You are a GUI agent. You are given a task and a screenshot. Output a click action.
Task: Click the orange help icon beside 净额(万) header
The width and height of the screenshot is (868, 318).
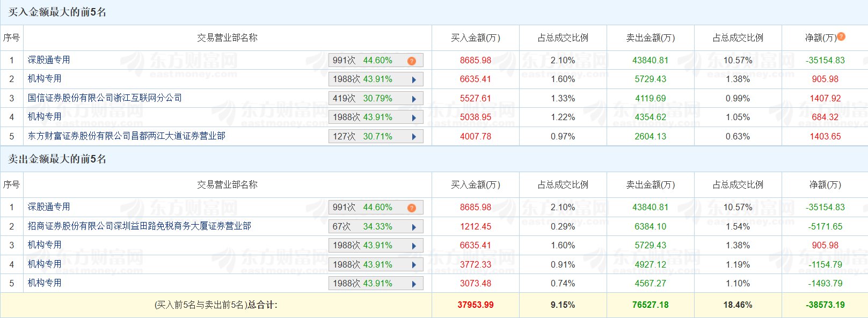pos(841,36)
